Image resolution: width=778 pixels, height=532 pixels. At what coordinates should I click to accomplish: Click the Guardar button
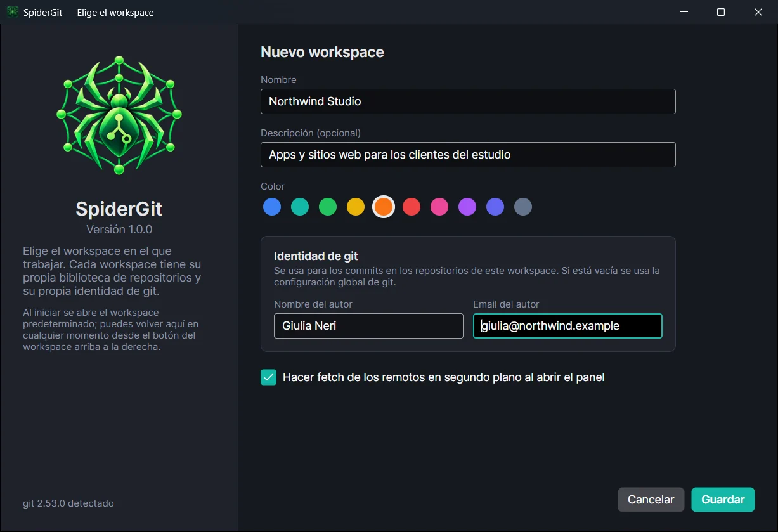[723, 500]
